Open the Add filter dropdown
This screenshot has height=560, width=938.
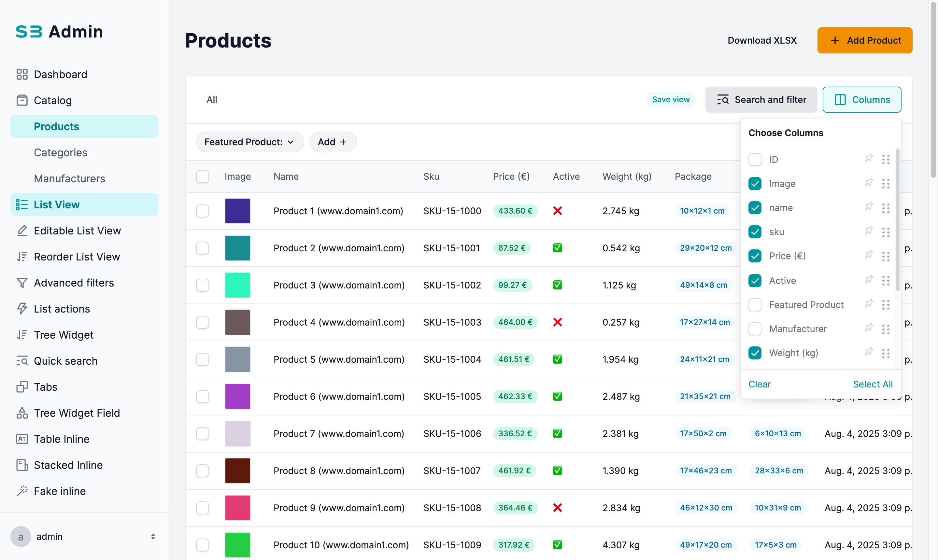333,142
